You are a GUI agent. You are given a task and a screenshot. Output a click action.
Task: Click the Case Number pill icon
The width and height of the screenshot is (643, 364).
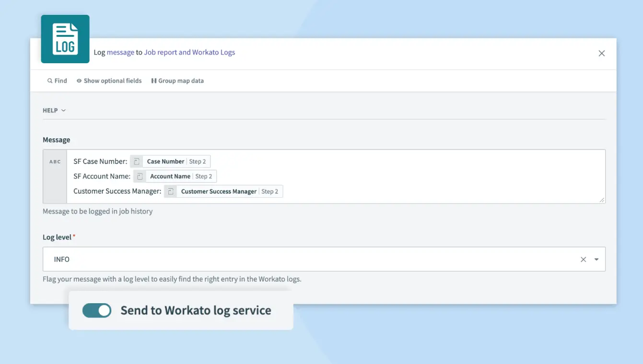(x=137, y=161)
